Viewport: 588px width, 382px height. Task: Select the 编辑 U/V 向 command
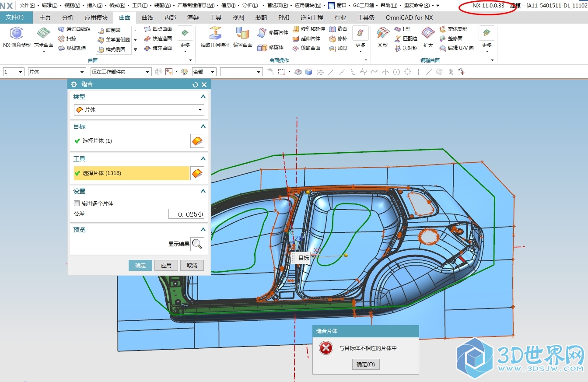[x=456, y=48]
